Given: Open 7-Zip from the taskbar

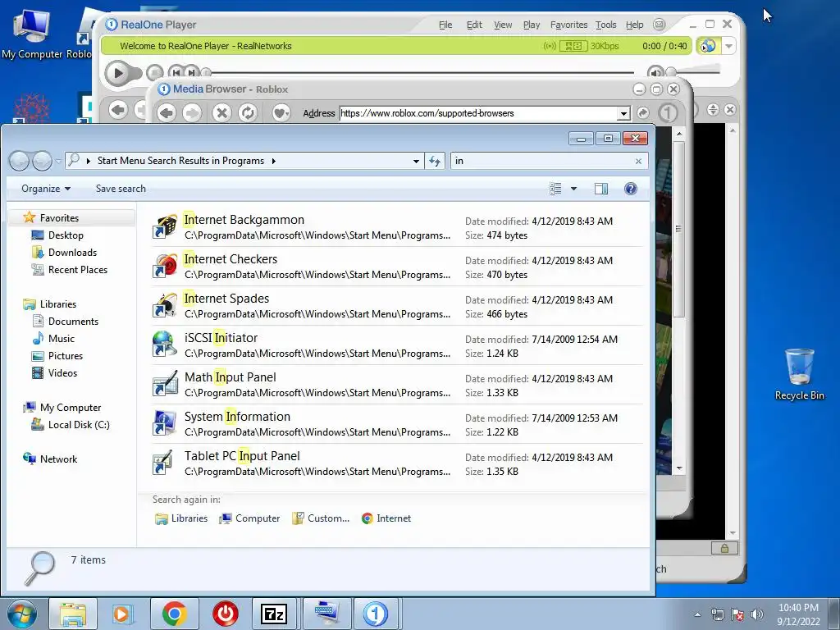Looking at the screenshot, I should tap(274, 614).
